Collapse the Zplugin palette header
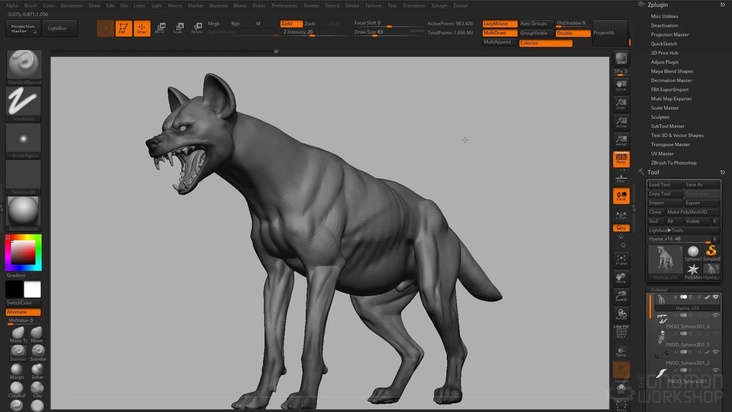The image size is (732, 412). point(660,5)
